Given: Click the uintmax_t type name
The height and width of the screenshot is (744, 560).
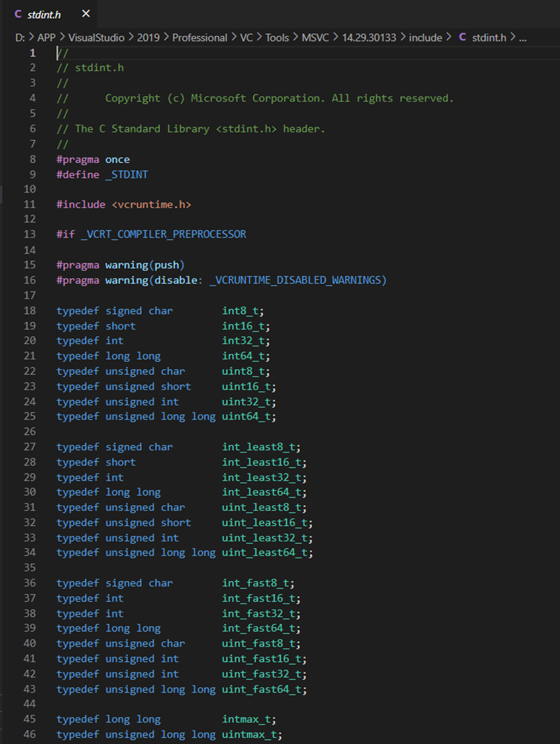Looking at the screenshot, I should click(x=250, y=734).
